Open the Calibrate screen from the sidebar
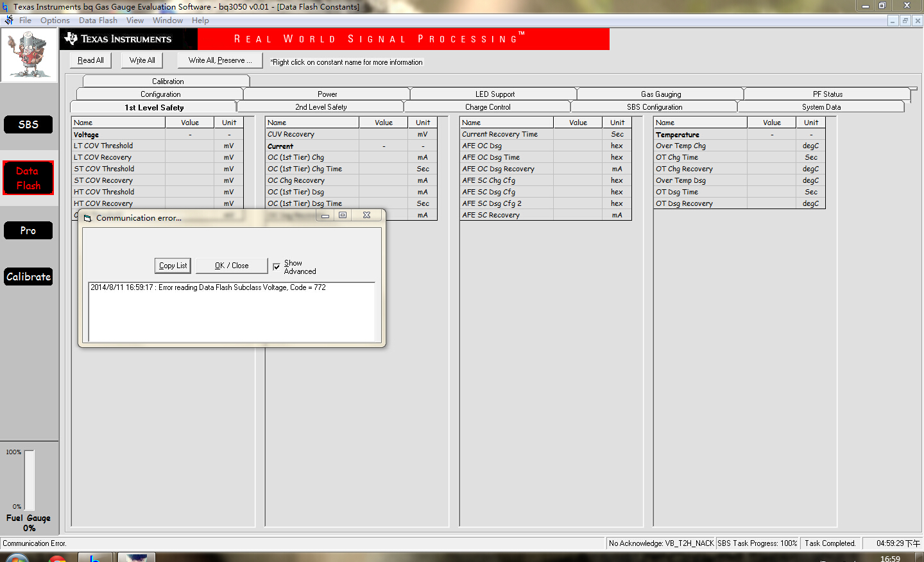Viewport: 924px width, 562px height. click(28, 277)
